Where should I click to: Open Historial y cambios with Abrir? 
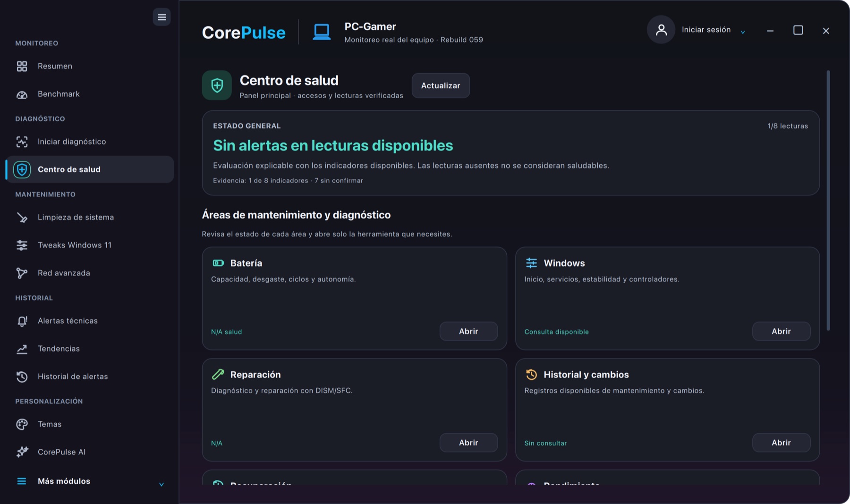point(781,443)
